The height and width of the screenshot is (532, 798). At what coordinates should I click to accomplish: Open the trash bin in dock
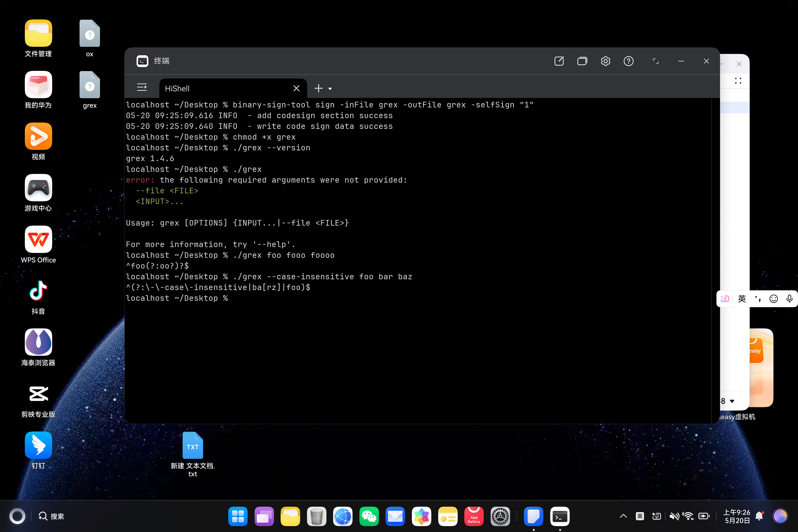(x=317, y=516)
